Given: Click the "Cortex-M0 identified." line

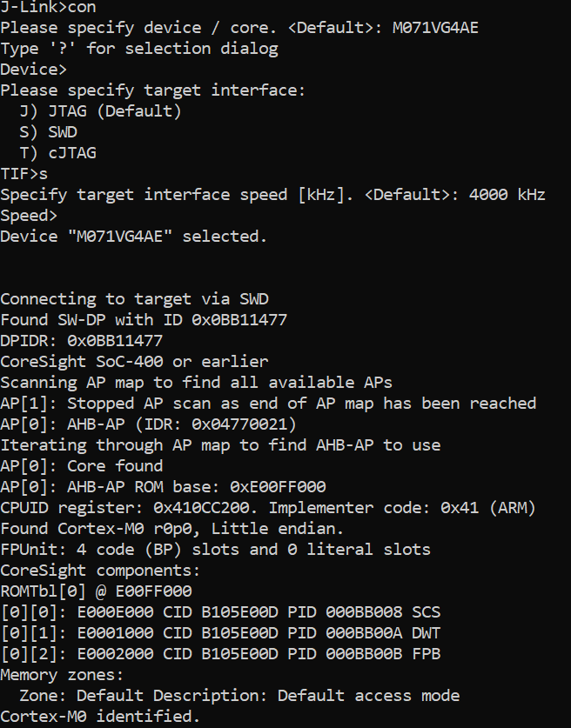Looking at the screenshot, I should tap(100, 717).
